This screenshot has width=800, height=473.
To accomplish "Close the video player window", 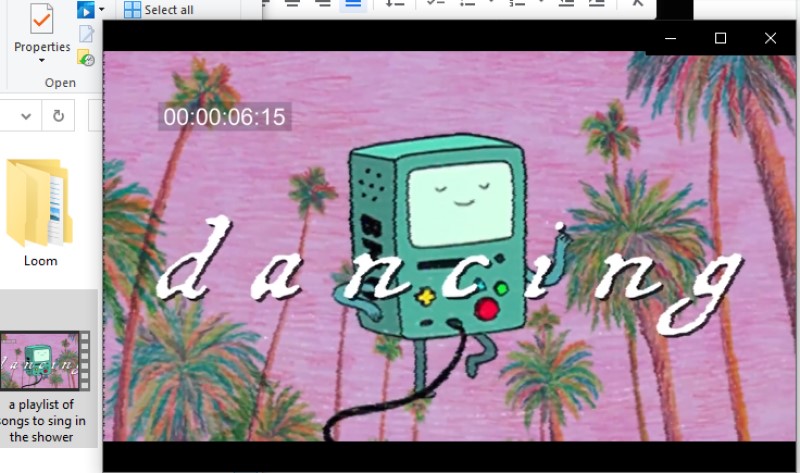I will coord(770,38).
